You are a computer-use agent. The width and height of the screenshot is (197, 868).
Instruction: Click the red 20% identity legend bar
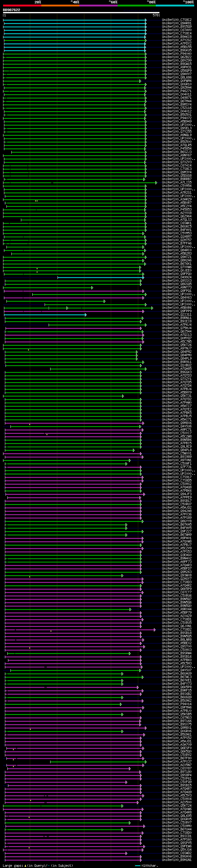point(22,6)
